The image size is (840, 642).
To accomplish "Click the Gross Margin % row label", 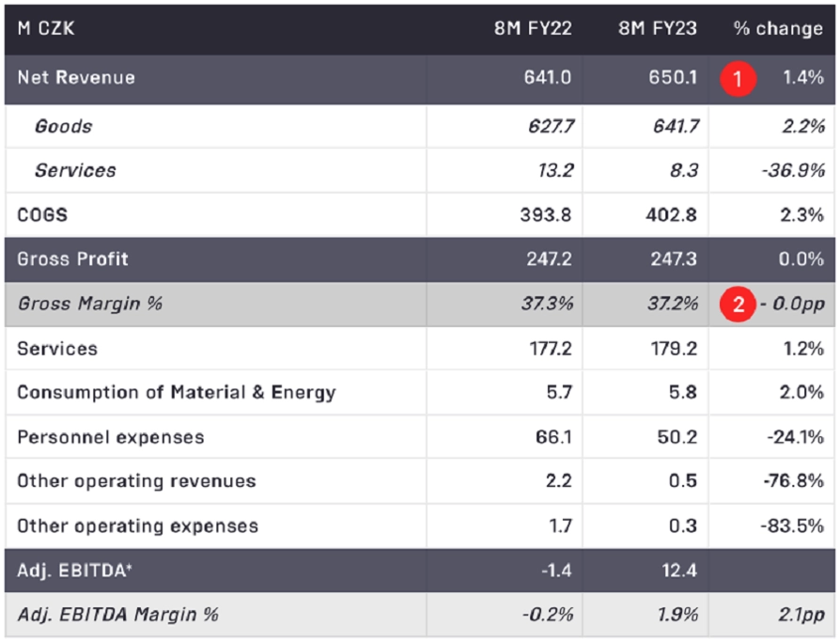I will [x=89, y=304].
